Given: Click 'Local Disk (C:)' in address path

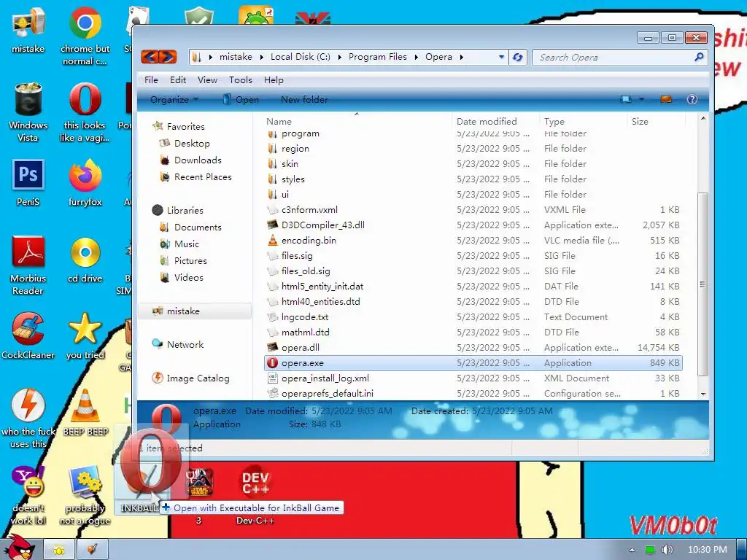Looking at the screenshot, I should pyautogui.click(x=300, y=57).
